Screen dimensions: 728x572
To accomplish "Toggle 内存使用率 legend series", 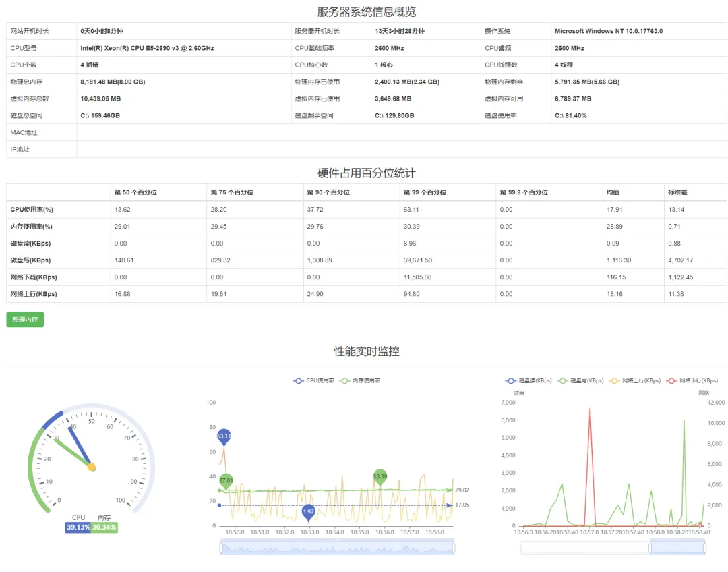I will [x=360, y=380].
